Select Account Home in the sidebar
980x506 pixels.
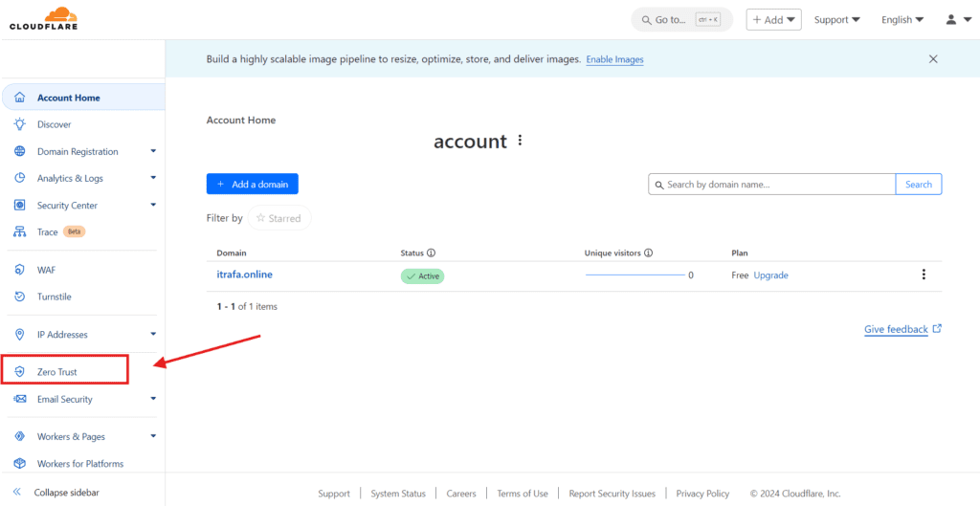(83, 98)
